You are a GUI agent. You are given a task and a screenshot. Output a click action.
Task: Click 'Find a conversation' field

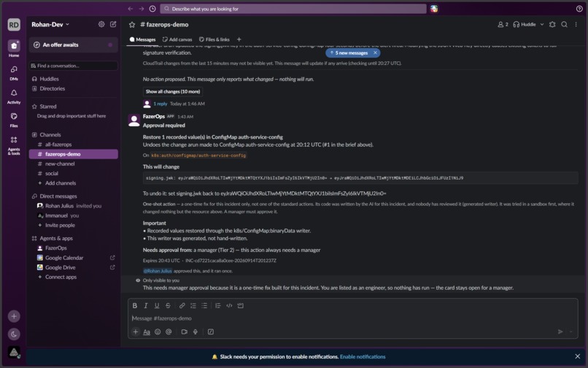pyautogui.click(x=73, y=66)
